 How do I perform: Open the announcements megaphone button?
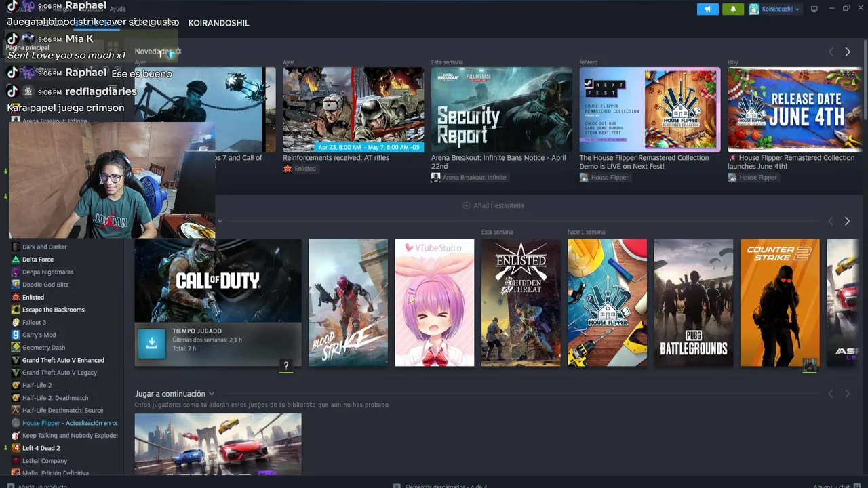click(707, 9)
